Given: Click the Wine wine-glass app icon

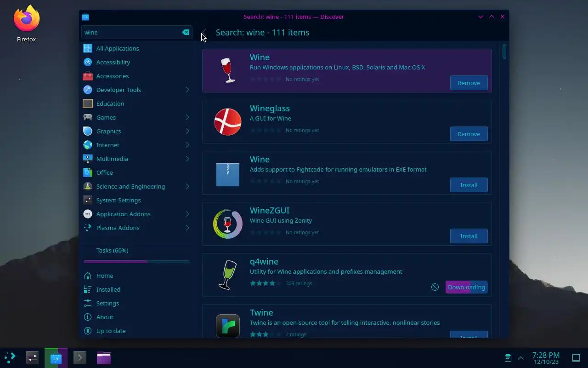Looking at the screenshot, I should point(228,71).
